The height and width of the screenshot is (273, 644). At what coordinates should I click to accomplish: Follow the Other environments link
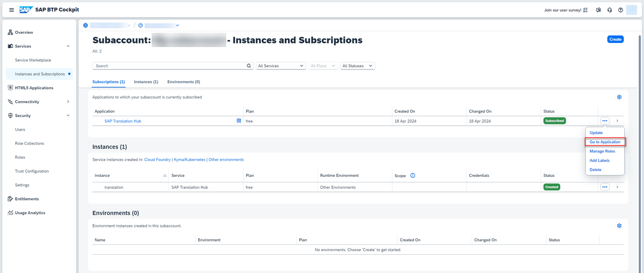coord(226,159)
